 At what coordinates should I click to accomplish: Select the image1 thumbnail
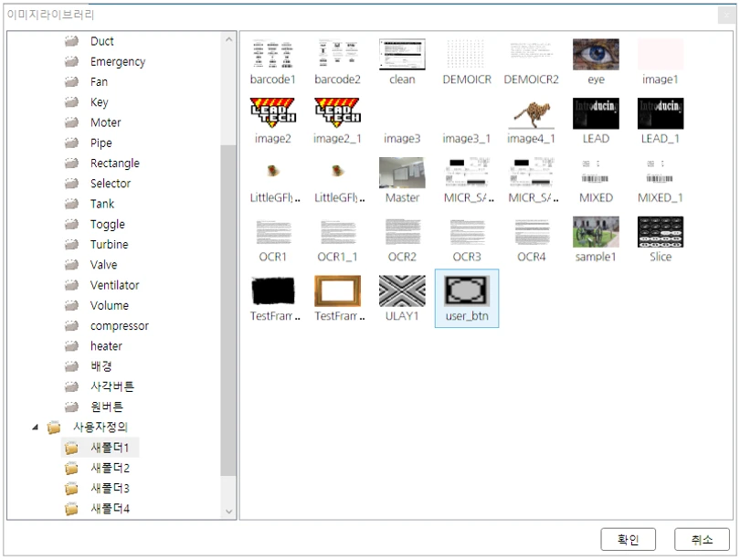point(661,54)
